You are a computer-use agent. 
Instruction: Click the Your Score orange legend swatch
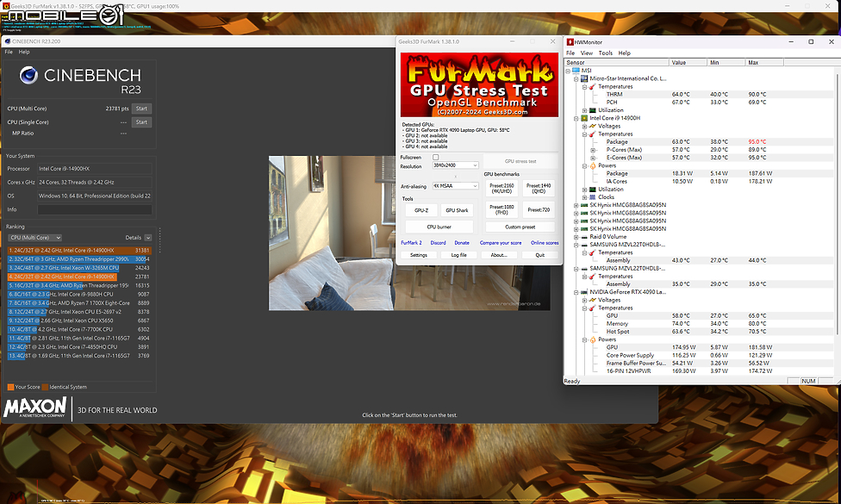coord(10,387)
